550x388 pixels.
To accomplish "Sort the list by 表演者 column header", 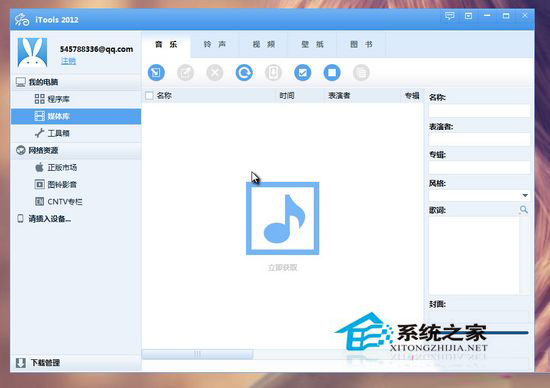I will click(x=339, y=95).
